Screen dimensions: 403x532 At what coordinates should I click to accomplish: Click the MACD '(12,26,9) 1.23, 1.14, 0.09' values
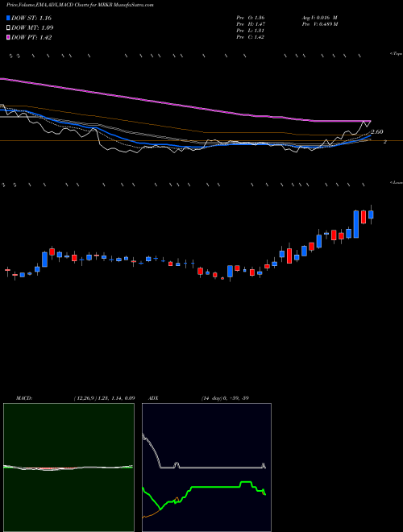[x=105, y=398]
